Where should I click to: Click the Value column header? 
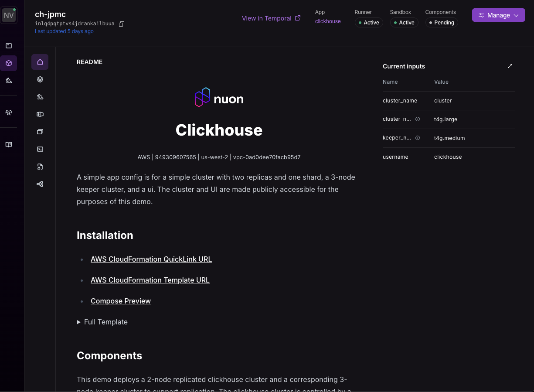[441, 82]
